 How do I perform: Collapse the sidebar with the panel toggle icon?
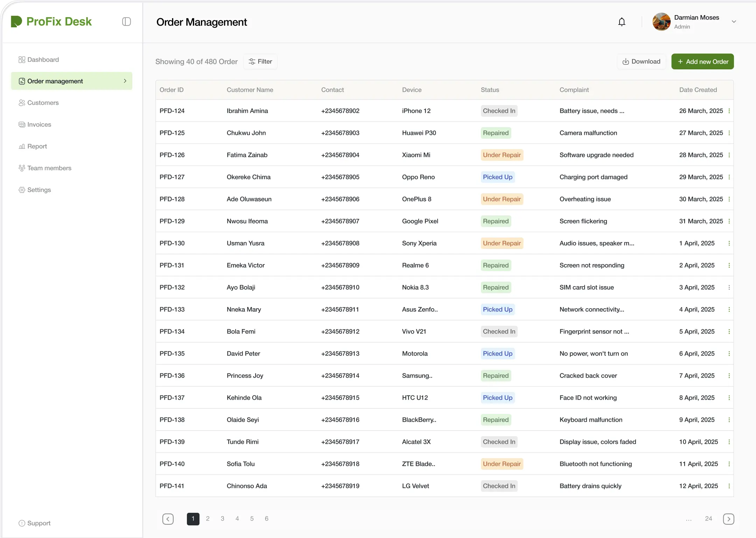click(x=126, y=22)
